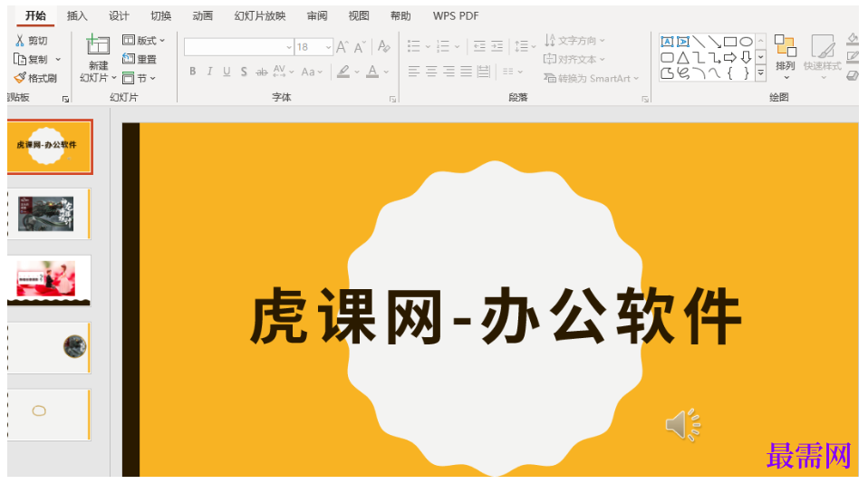
Task: Choose the oval shape in the gallery
Action: 747,42
